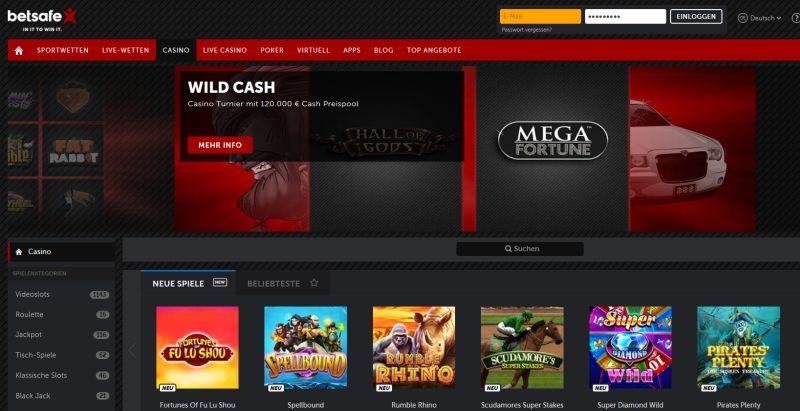This screenshot has height=411, width=800.
Task: Click the help question mark icon
Action: click(795, 18)
